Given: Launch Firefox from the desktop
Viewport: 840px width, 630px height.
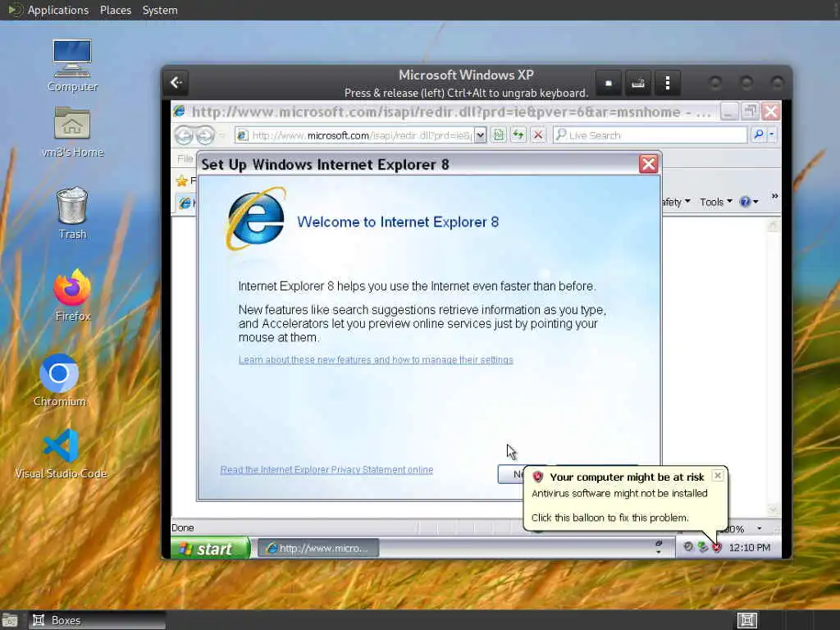Looking at the screenshot, I should coord(72,294).
